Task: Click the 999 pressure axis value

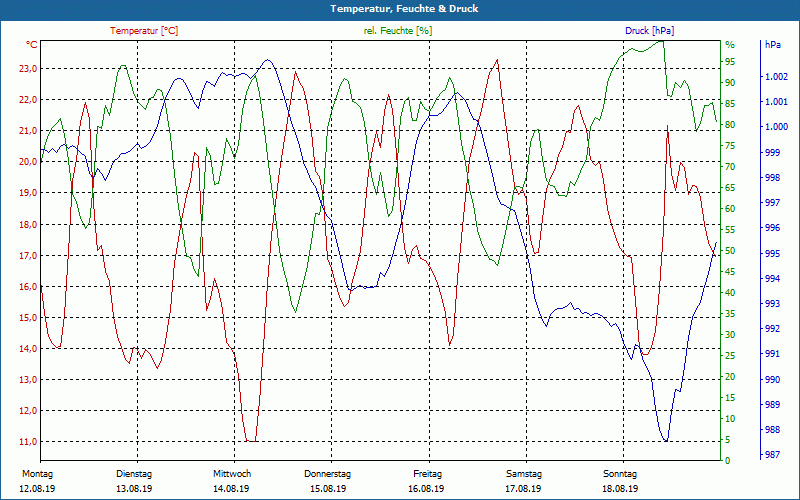Action: (x=772, y=153)
